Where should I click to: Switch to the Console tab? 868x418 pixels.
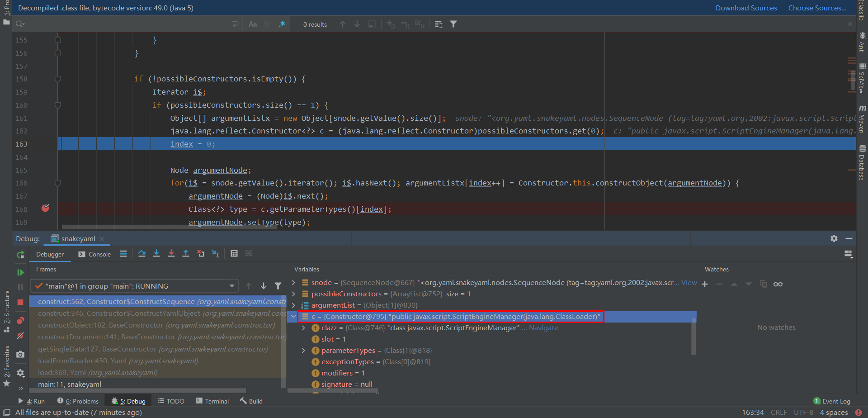(x=94, y=254)
